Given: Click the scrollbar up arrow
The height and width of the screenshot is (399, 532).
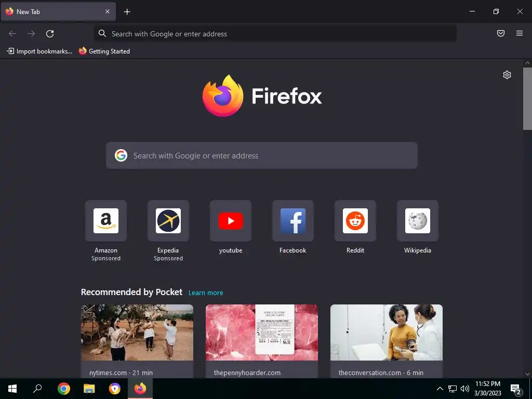Looking at the screenshot, I should (x=527, y=63).
